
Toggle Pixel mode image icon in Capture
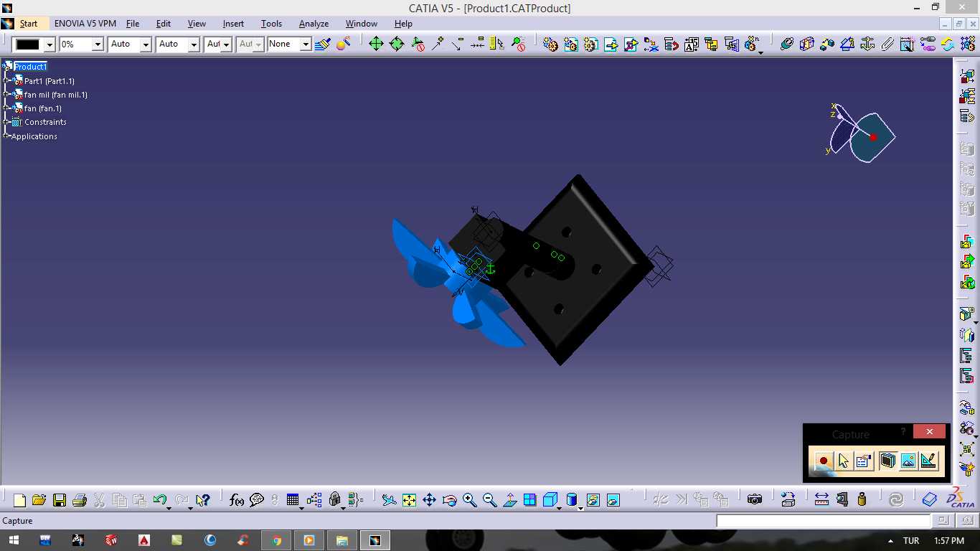908,461
